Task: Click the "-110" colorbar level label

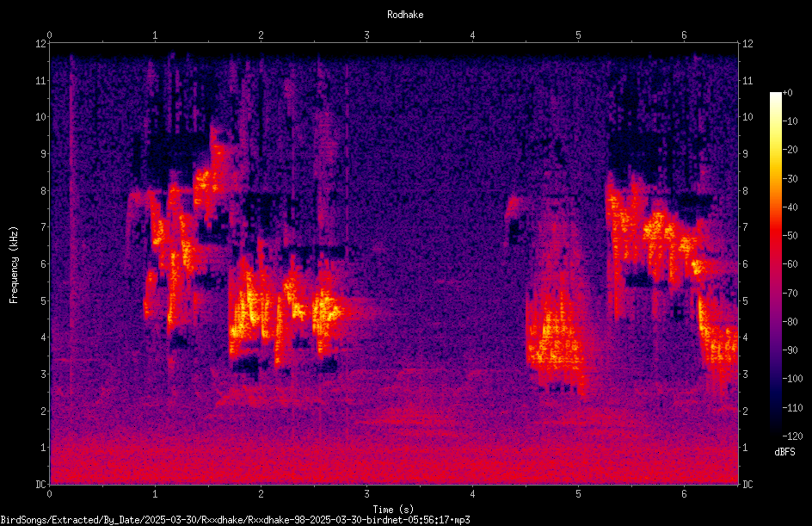Action: 793,408
